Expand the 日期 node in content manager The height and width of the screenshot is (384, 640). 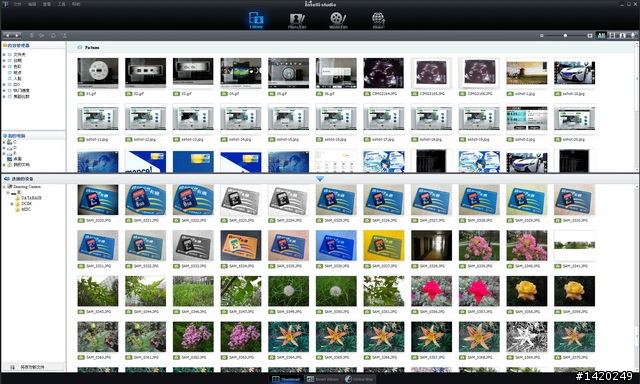pos(4,60)
